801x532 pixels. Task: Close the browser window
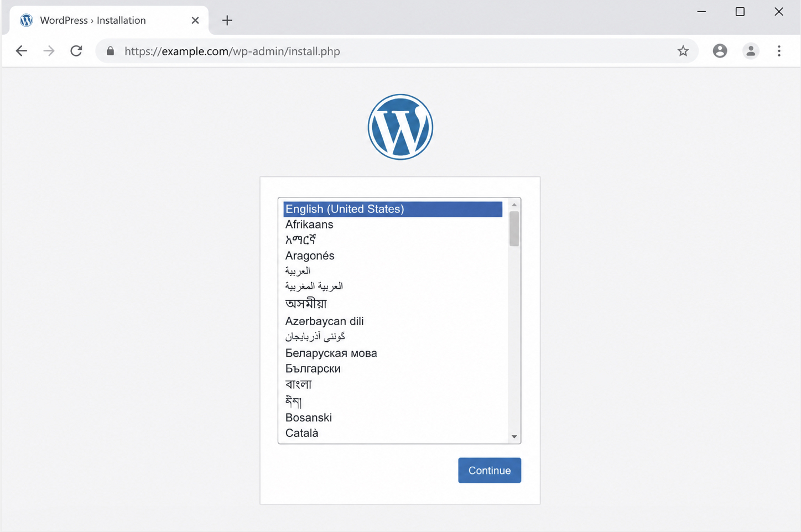tap(779, 12)
